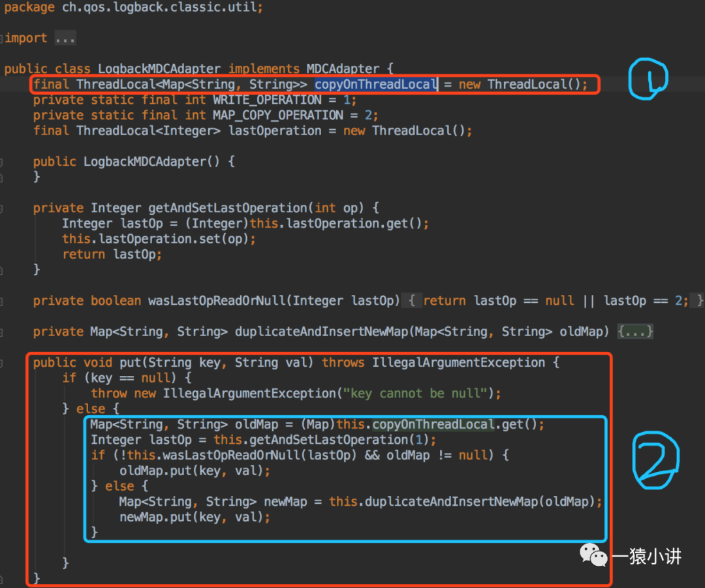The width and height of the screenshot is (705, 588).
Task: Click the MAP_COPY_OPERATION constant
Action: (278, 115)
